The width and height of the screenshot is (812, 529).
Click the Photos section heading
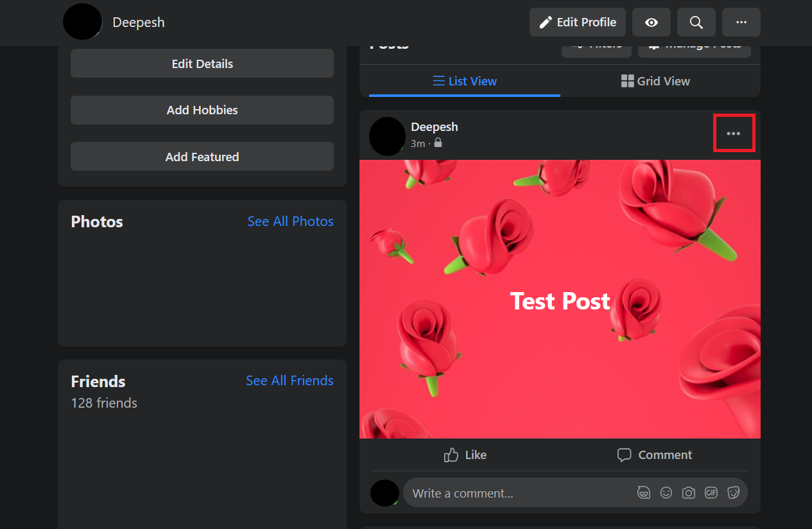pos(97,222)
